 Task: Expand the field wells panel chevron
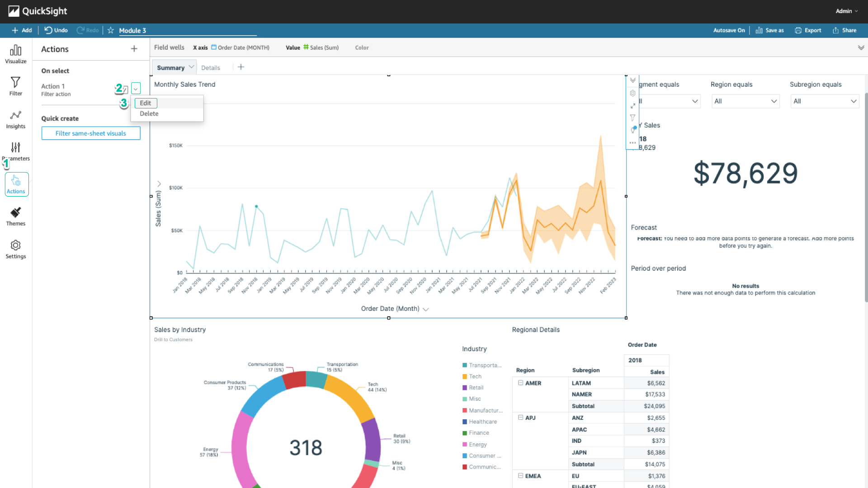pos(861,47)
